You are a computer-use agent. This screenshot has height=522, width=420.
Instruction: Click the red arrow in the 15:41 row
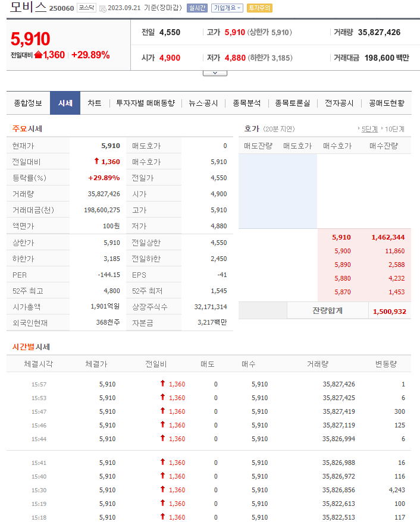[162, 462]
